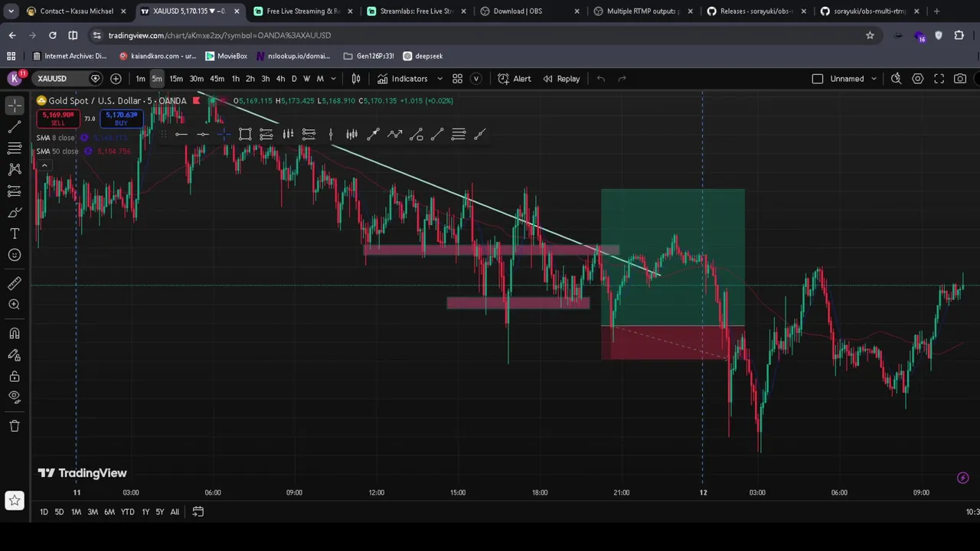The width and height of the screenshot is (980, 551).
Task: Open the deepseek bookmark
Action: (x=423, y=56)
